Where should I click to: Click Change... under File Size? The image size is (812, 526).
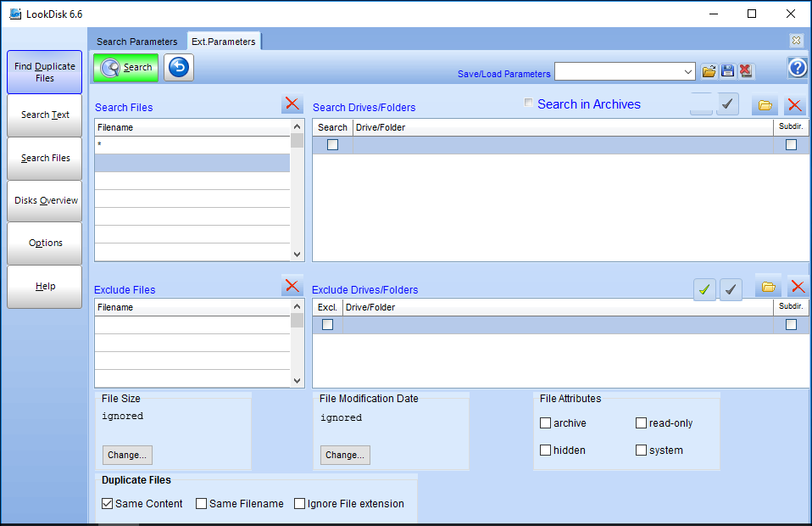(127, 455)
